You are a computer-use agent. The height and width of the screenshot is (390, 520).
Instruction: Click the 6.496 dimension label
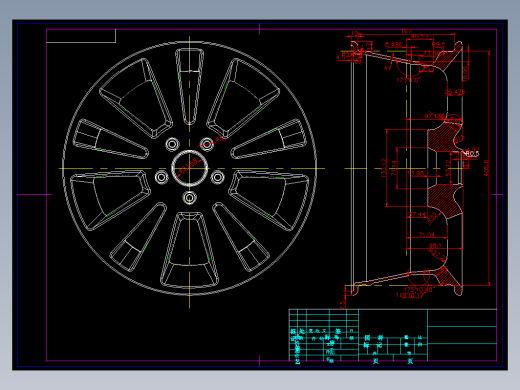tap(394, 44)
